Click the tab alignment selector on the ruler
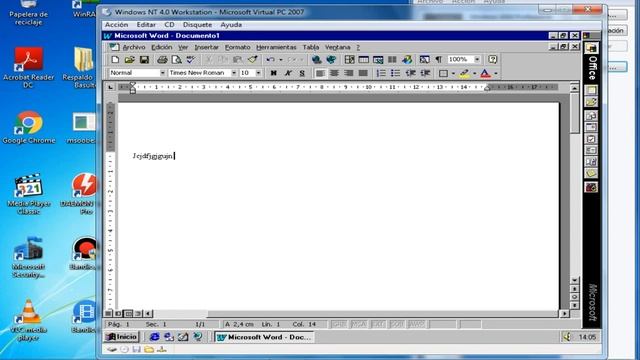Screen dimensions: 640x360 point(111,87)
